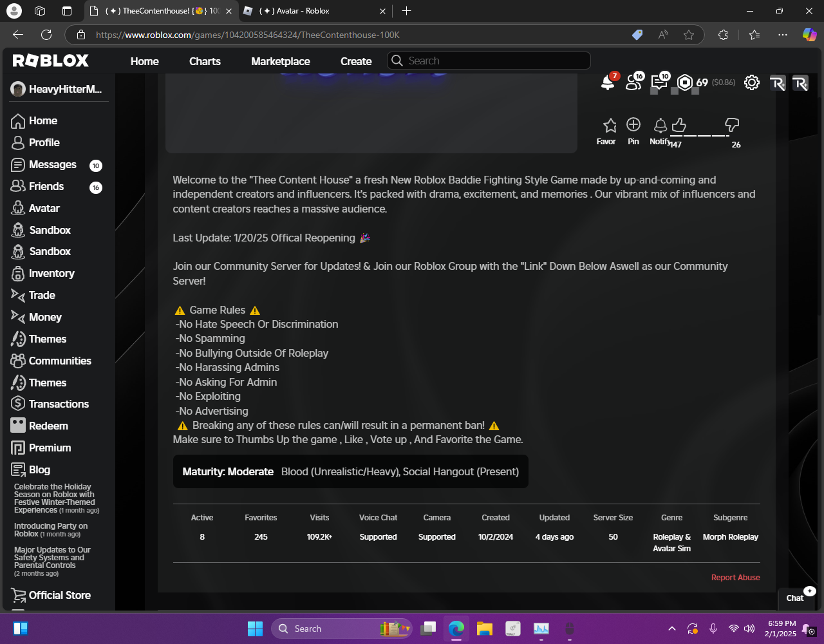
Task: Click Maturity: Moderate label
Action: pos(228,471)
